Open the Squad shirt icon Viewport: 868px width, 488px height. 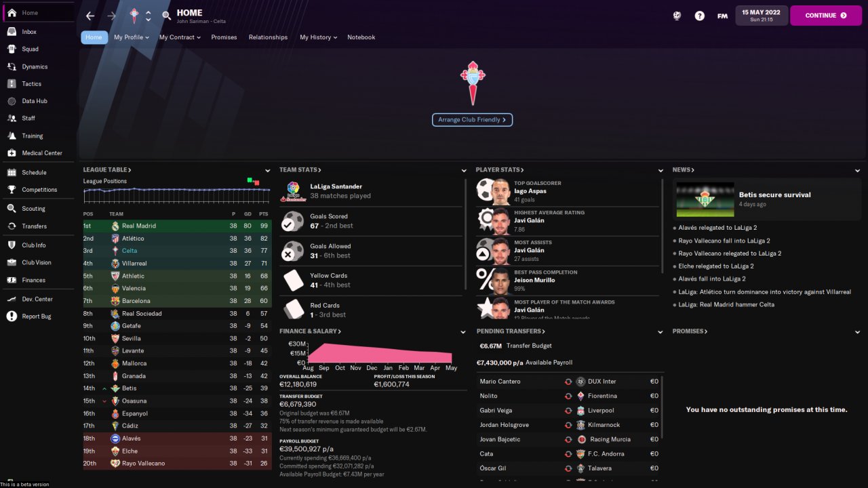point(12,49)
